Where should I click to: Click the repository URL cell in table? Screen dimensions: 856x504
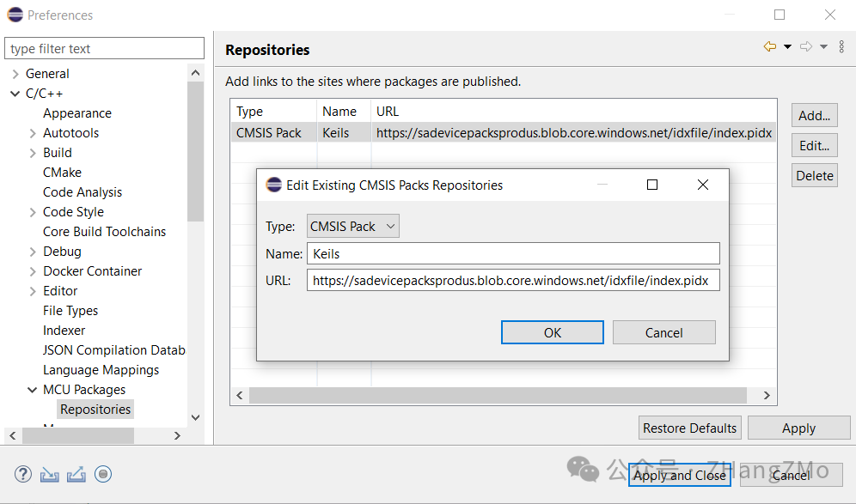tap(574, 132)
